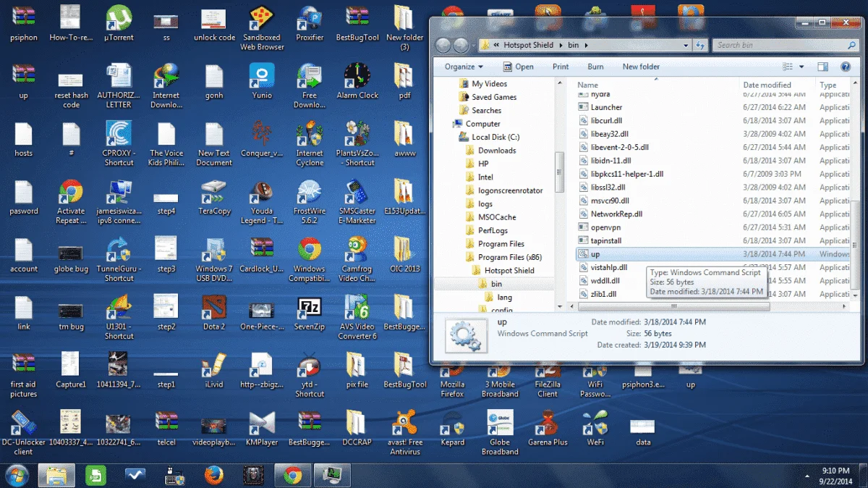The height and width of the screenshot is (488, 868).
Task: Select the iLivid desktop icon
Action: [x=214, y=370]
